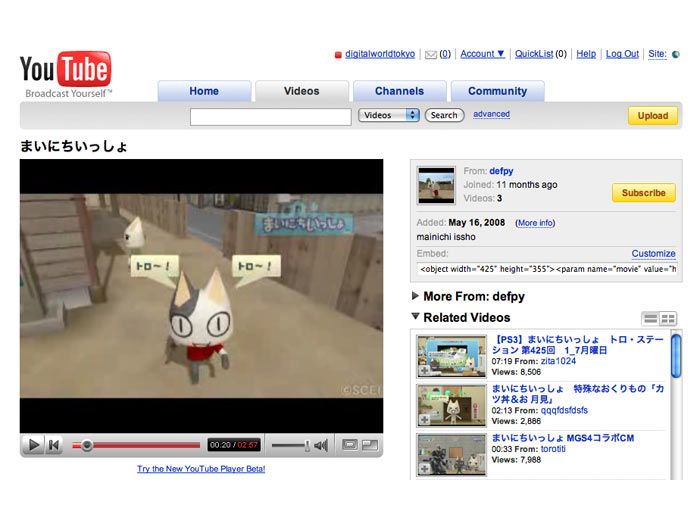Click the related videos scrollbar
Screen dimensions: 700x525
pyautogui.click(x=676, y=356)
